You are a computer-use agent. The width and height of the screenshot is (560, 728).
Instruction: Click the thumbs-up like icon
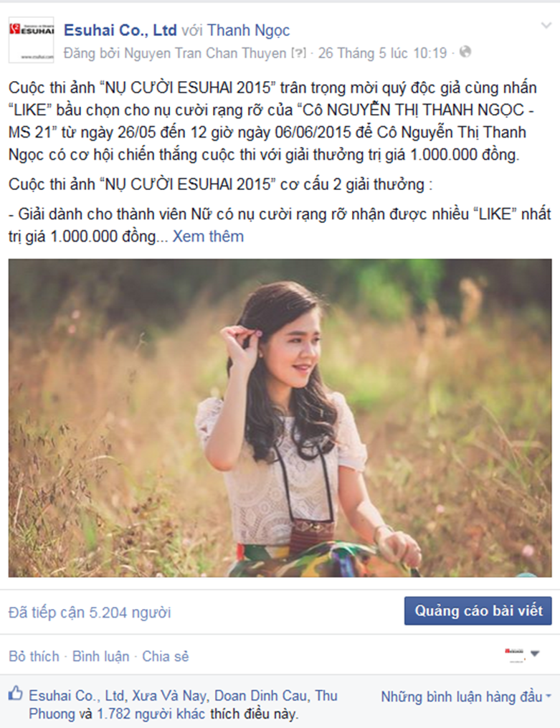click(x=15, y=694)
